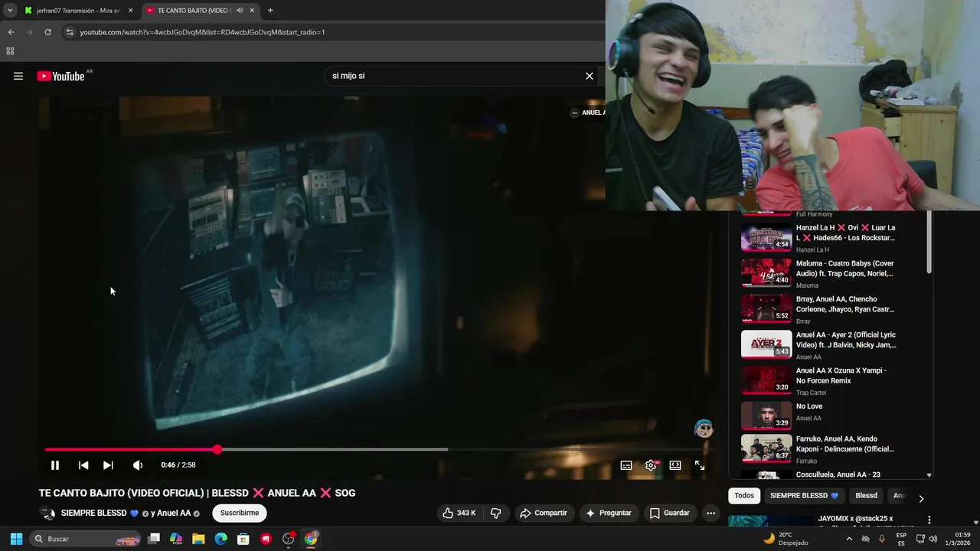Screen dimensions: 980x551
Task: Open Microsoft Store from the taskbar
Action: tap(243, 539)
